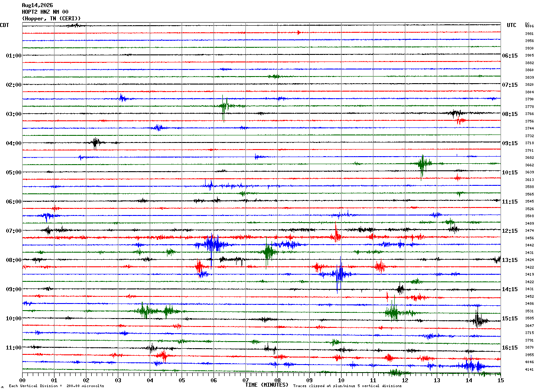536x392 pixels.
Task: Click the '15:15' UTC time label
Action: tap(510, 319)
